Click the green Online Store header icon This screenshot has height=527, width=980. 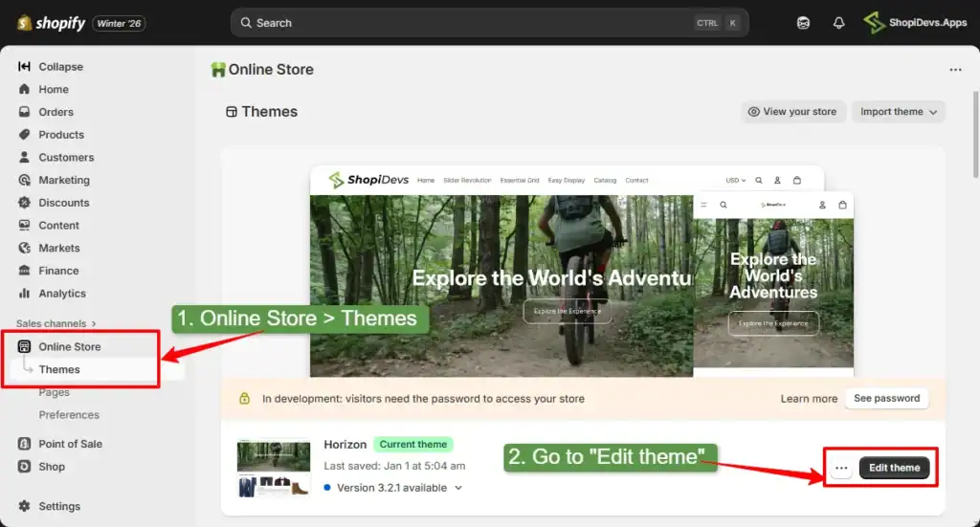pos(218,70)
